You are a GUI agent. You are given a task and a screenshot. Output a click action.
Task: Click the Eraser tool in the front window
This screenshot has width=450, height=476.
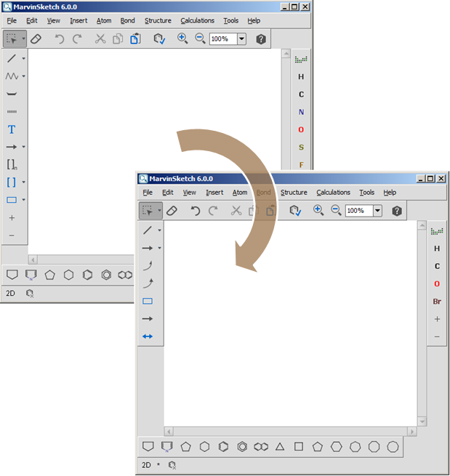(172, 211)
